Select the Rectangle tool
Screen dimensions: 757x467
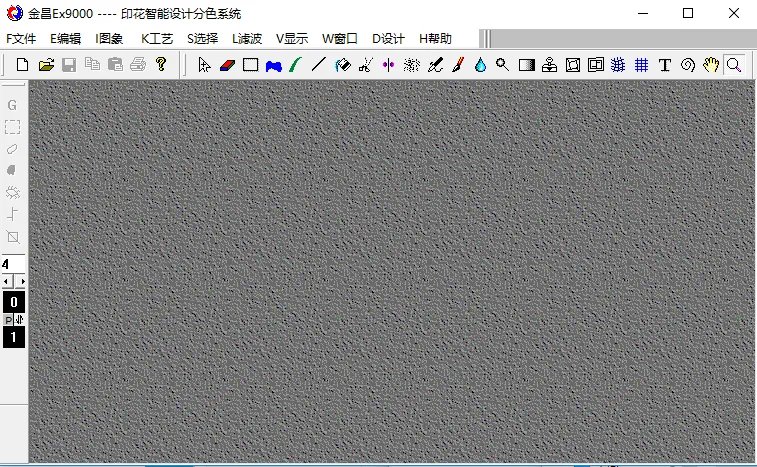[250, 65]
